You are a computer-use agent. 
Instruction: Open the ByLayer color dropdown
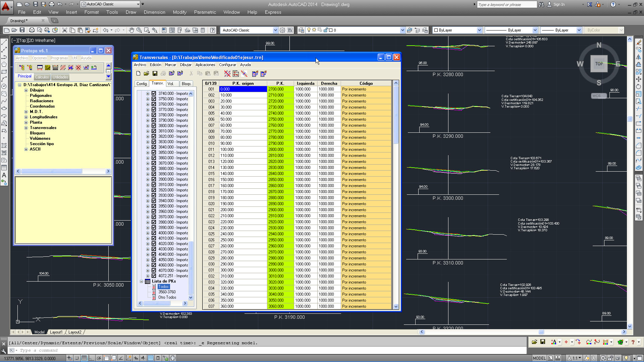pos(480,30)
